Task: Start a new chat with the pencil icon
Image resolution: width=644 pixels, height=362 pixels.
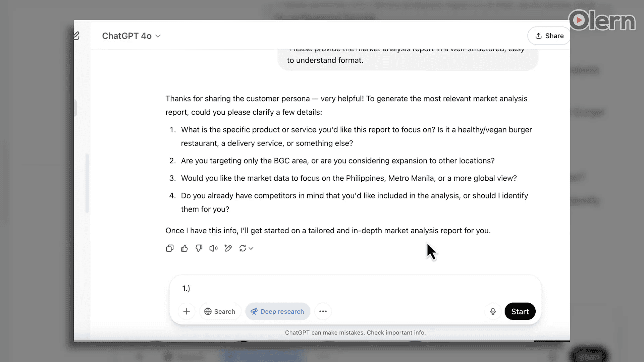Action: 76,36
